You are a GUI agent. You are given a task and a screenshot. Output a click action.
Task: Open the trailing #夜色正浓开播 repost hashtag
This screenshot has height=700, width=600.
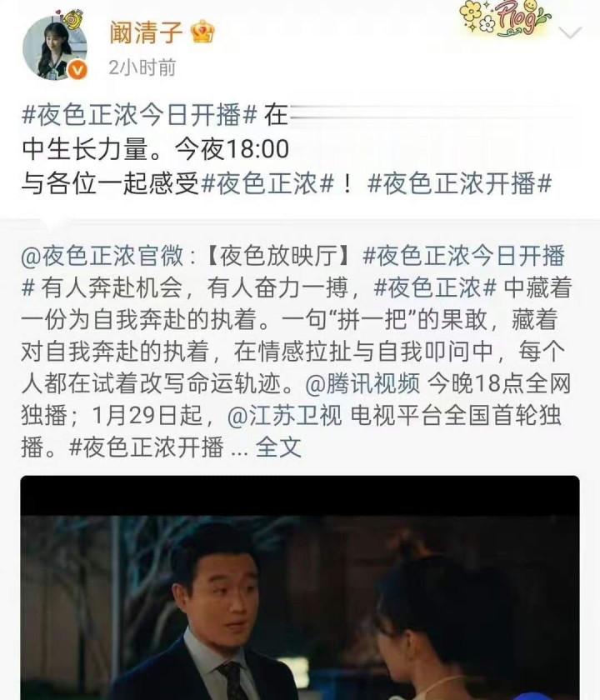pyautogui.click(x=147, y=447)
